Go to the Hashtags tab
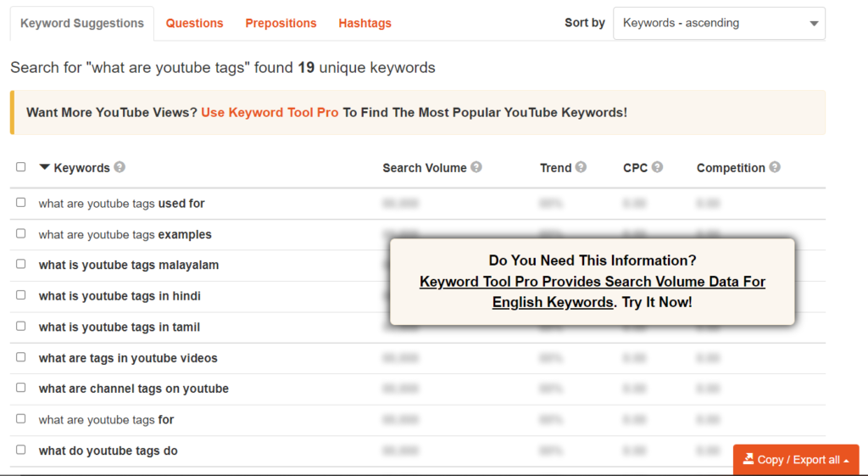 point(364,23)
